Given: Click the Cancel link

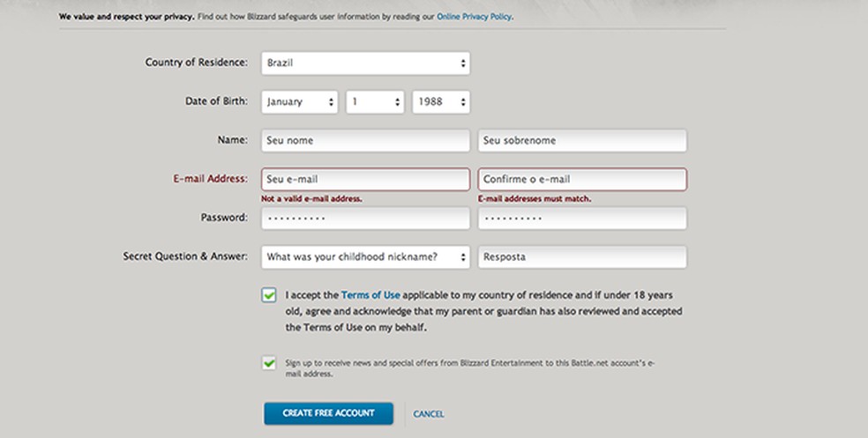Looking at the screenshot, I should pos(428,414).
